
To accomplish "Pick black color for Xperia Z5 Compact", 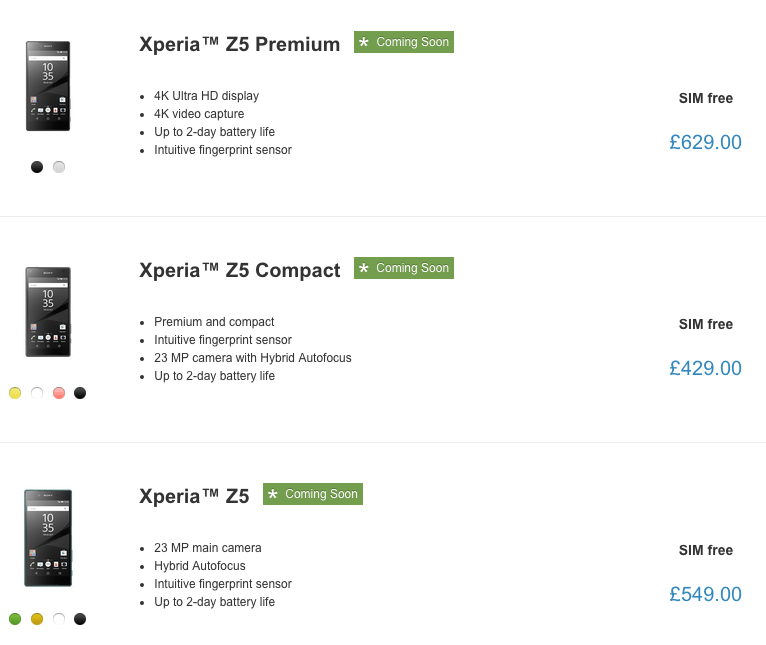I will click(x=80, y=393).
